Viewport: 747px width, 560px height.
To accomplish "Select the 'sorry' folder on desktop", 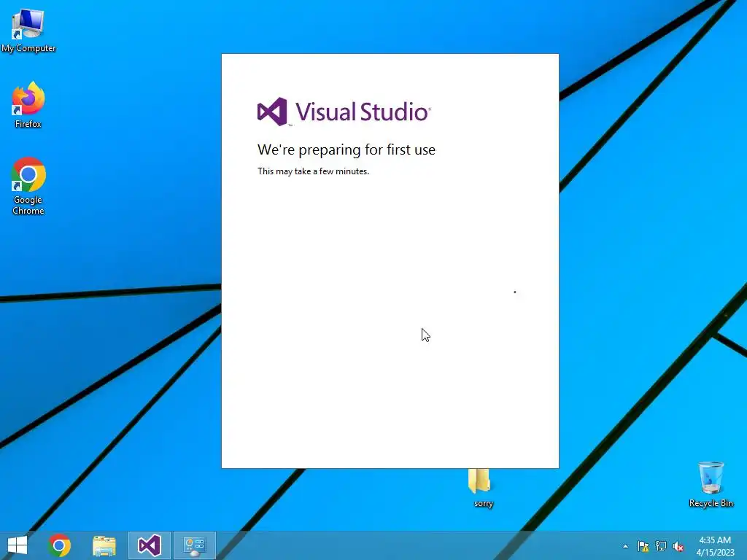I will pyautogui.click(x=481, y=488).
